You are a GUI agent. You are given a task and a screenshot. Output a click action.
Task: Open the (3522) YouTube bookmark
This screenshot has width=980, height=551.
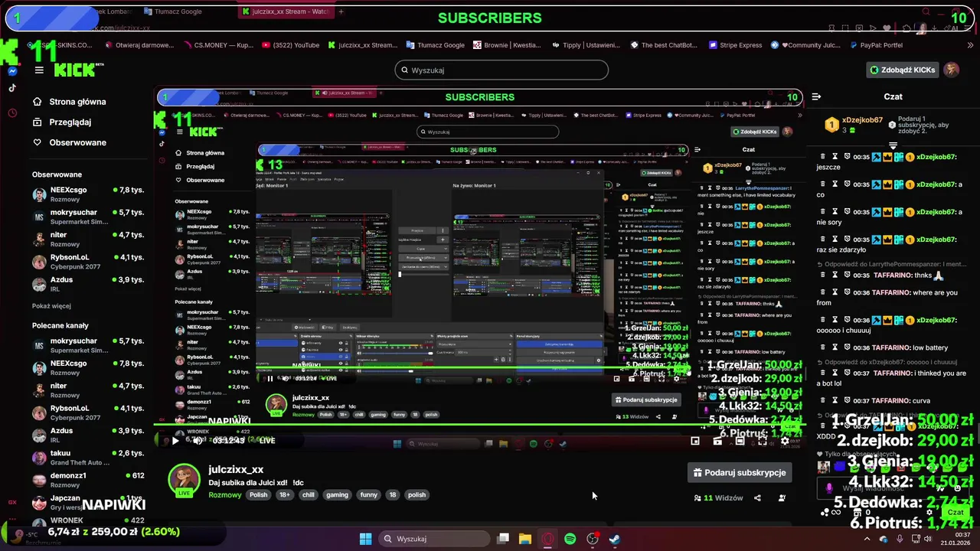coord(290,45)
